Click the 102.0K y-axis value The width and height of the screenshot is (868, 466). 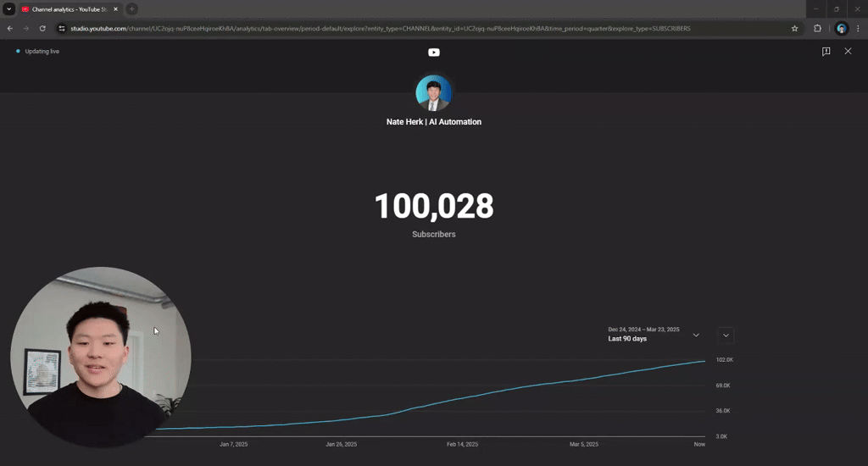point(725,360)
